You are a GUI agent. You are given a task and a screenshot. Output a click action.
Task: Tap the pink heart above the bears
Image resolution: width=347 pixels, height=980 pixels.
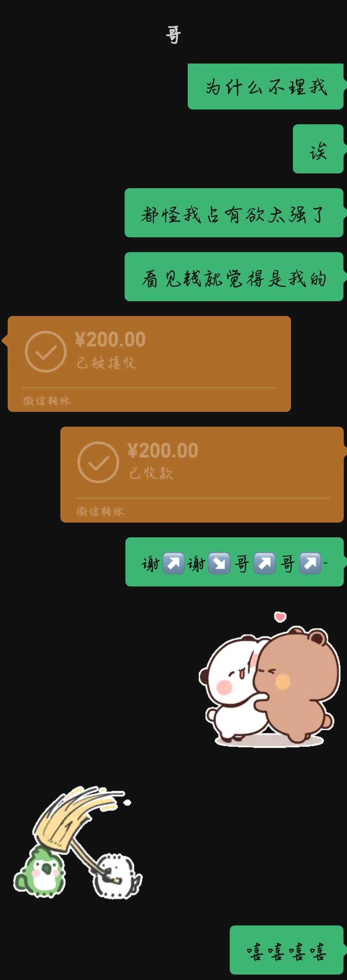(280, 616)
